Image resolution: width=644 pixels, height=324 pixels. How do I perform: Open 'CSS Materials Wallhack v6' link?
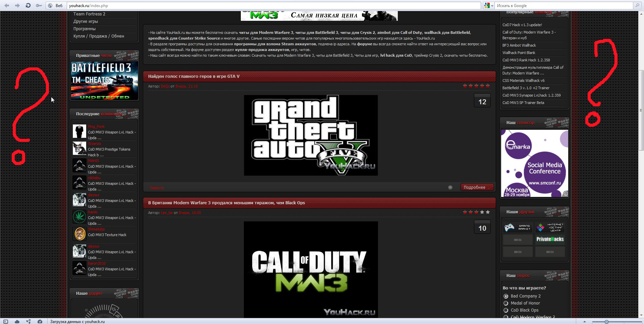click(x=523, y=80)
